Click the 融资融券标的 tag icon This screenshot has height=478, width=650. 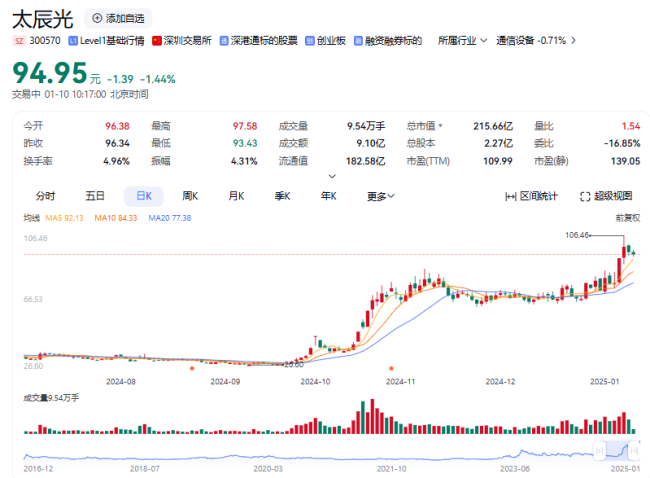pos(358,41)
